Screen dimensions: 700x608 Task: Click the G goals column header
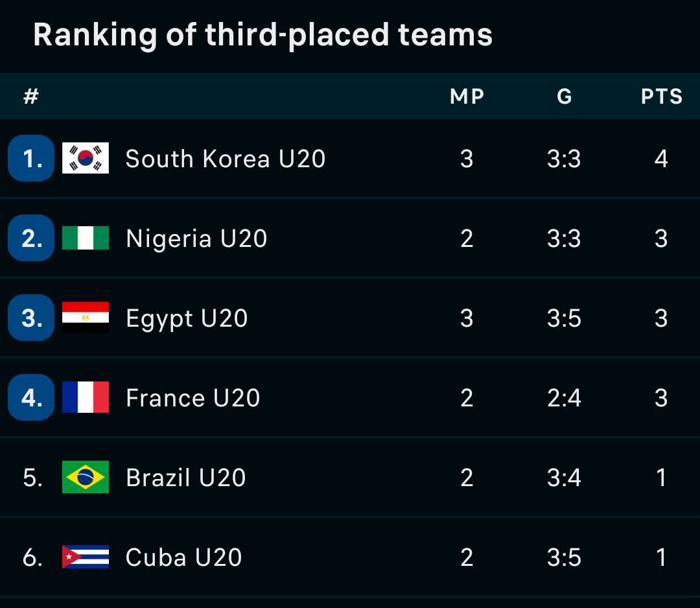pyautogui.click(x=564, y=97)
